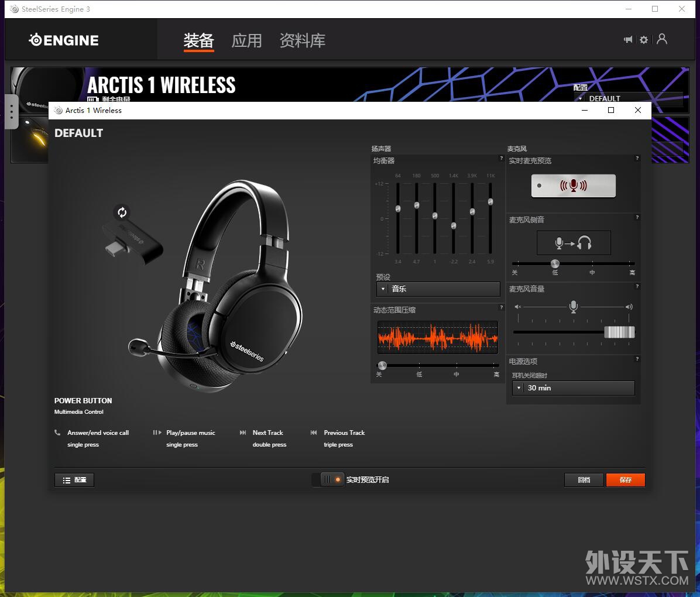Click the answer call phone icon
This screenshot has height=597, width=700.
57,432
